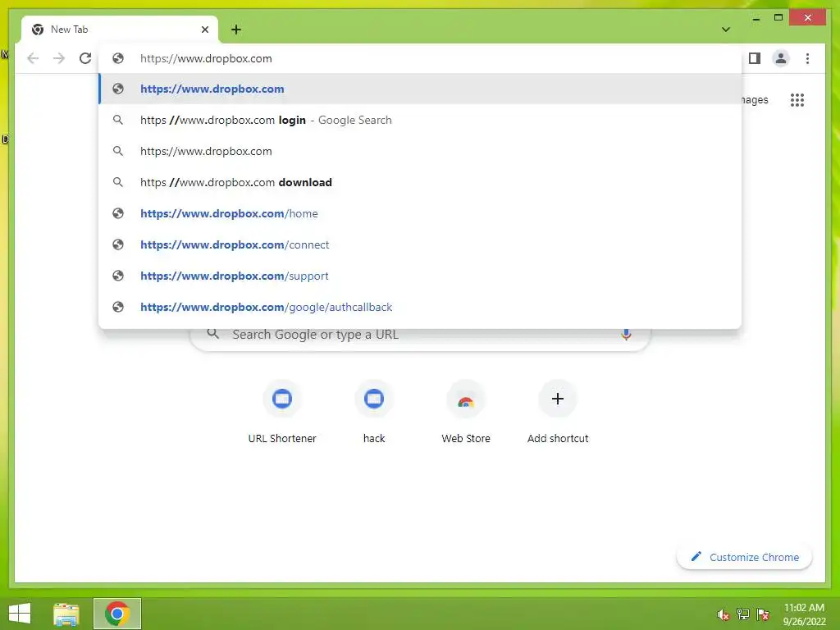Select the dropbox.com/support suggestion

point(421,276)
